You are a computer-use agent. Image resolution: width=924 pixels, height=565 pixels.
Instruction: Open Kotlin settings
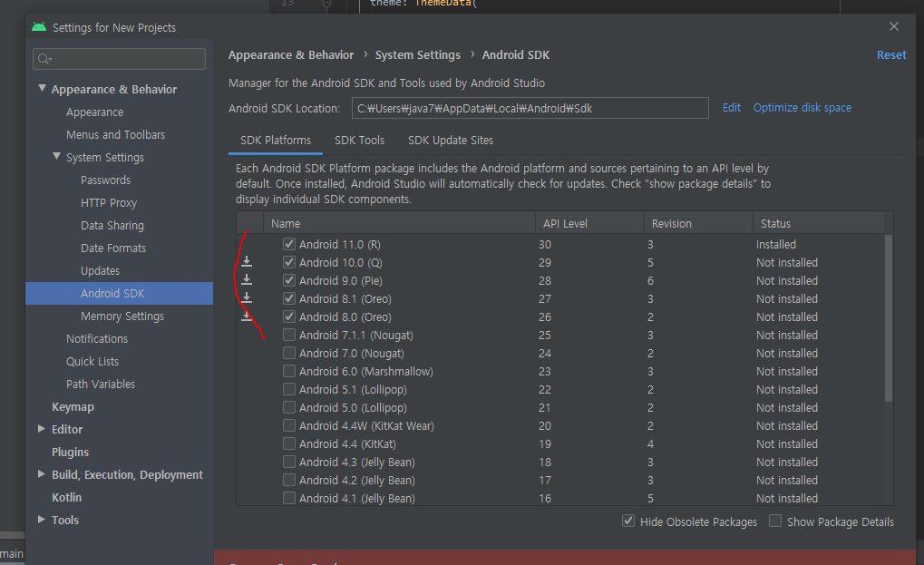66,497
